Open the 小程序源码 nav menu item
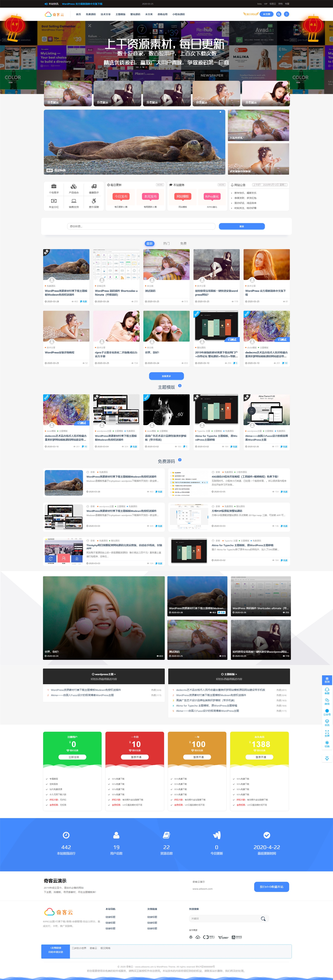 click(x=179, y=15)
